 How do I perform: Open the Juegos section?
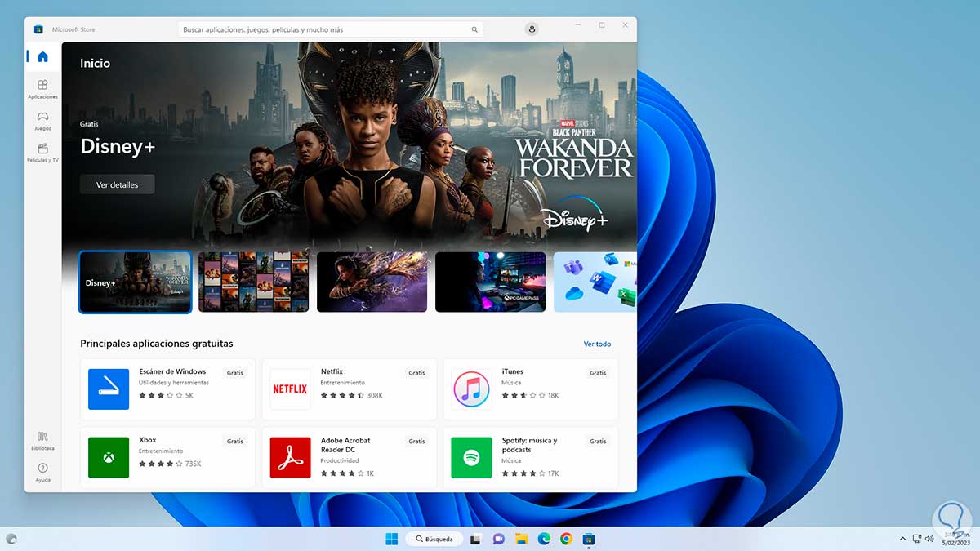[x=42, y=120]
